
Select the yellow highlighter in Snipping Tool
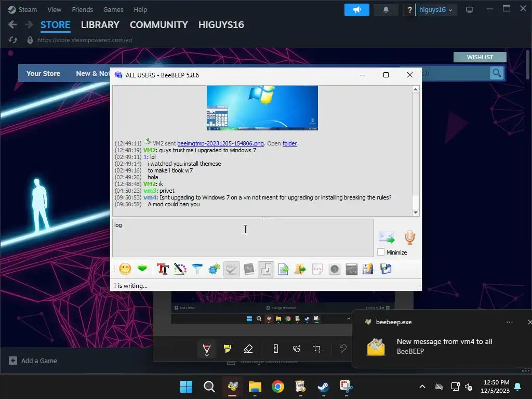pos(228,349)
